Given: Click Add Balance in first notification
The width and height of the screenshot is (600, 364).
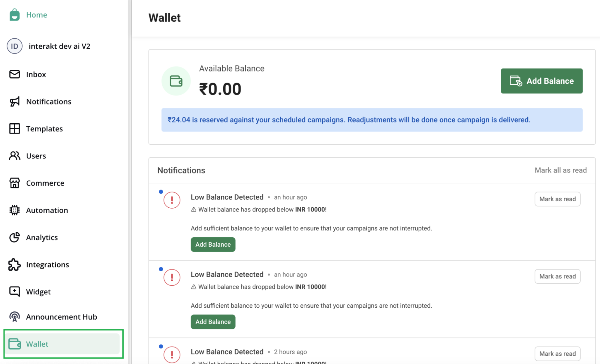Looking at the screenshot, I should [213, 244].
